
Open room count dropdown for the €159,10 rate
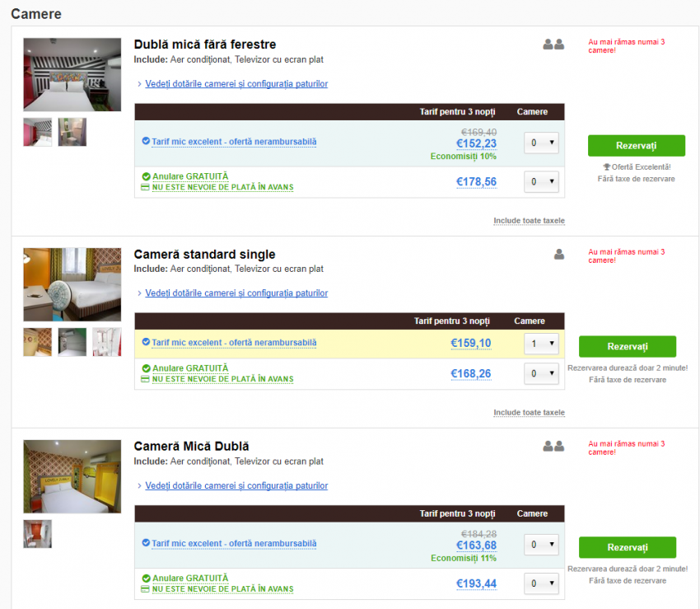[x=541, y=344]
